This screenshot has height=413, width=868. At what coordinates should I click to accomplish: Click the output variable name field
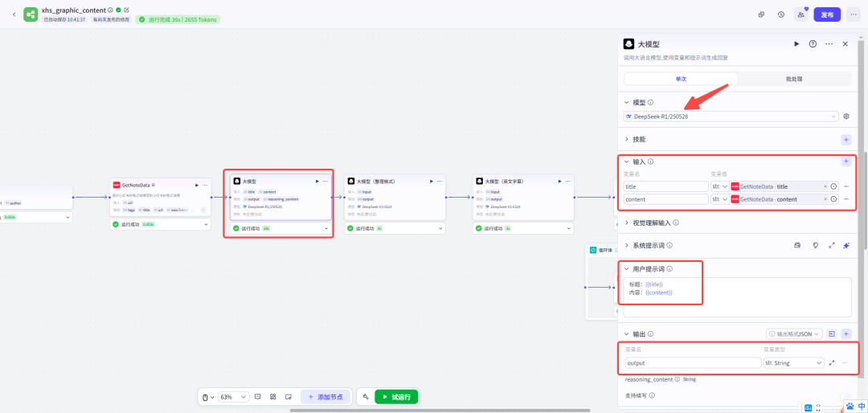(693, 363)
